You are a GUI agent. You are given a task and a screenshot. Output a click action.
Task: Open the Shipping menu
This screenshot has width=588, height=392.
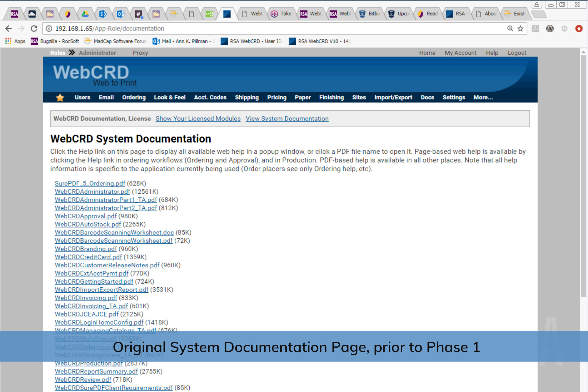pyautogui.click(x=247, y=98)
